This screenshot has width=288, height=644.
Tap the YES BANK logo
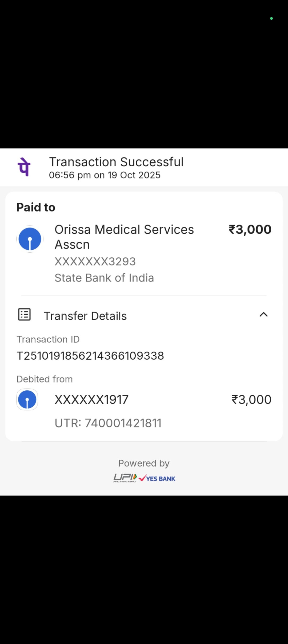pyautogui.click(x=157, y=478)
